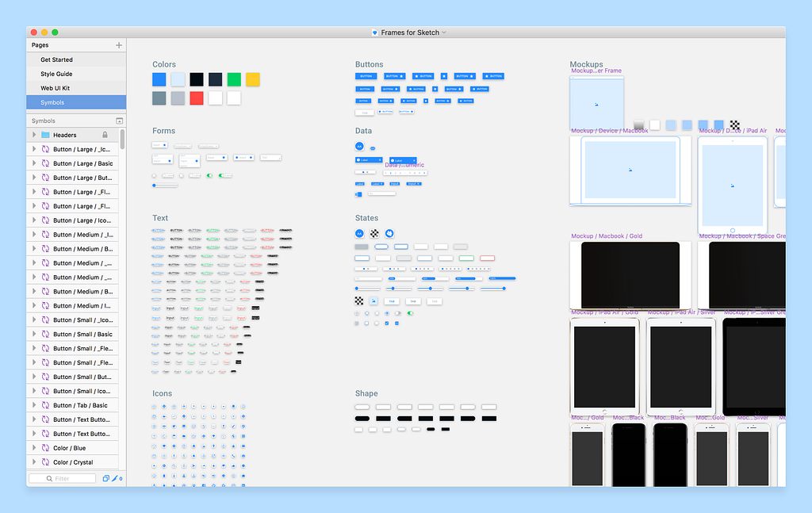Toggle the green switch with Label in Forms
812x513 pixels.
(x=225, y=175)
